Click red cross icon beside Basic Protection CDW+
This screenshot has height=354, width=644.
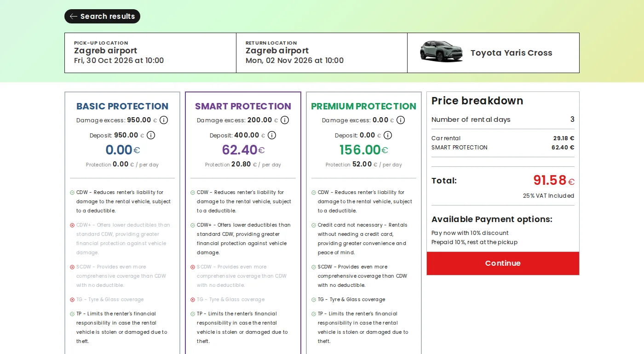(72, 225)
